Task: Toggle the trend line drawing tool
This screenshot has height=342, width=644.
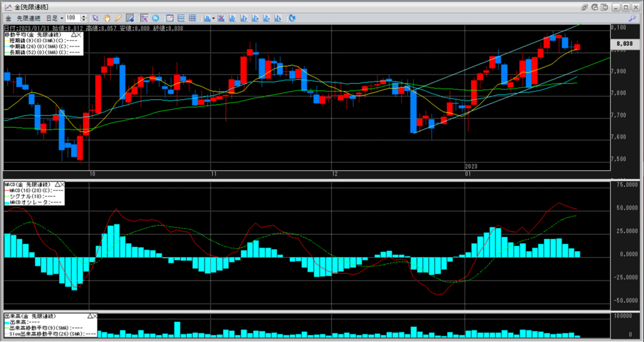Action: tap(130, 18)
